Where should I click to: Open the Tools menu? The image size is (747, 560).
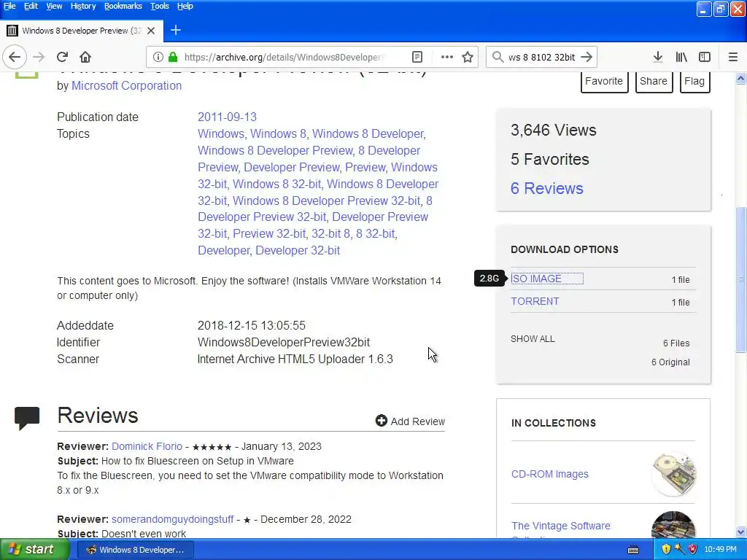coord(160,6)
